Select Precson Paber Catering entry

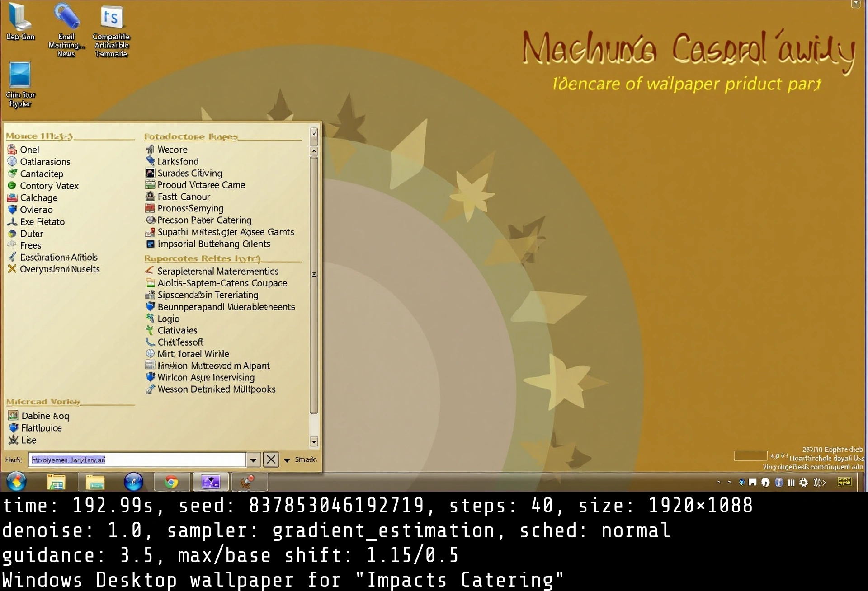click(x=204, y=220)
